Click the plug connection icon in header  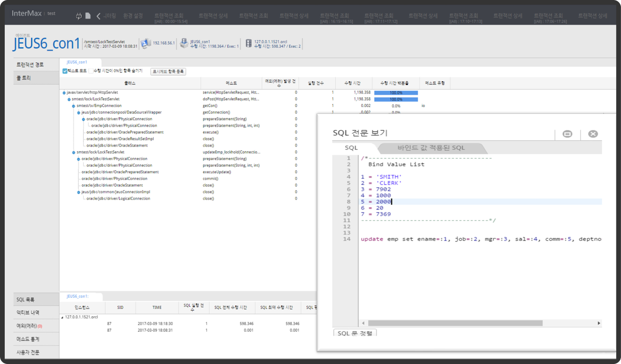(x=79, y=16)
